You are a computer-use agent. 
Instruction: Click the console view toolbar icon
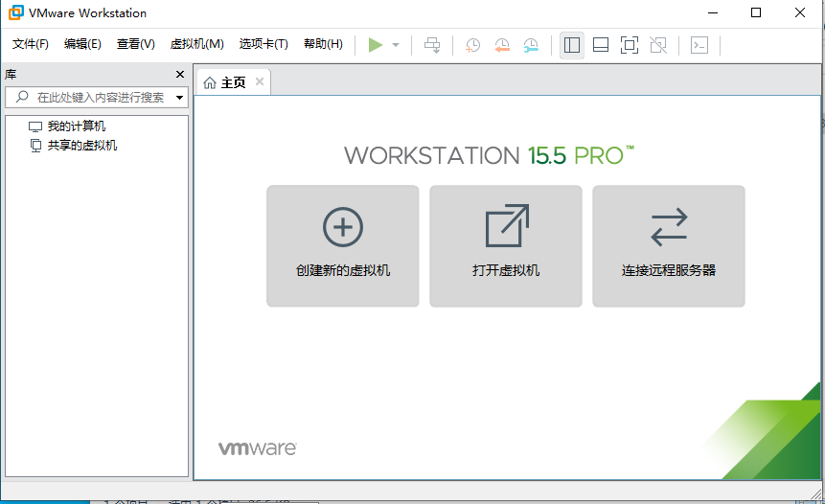699,45
